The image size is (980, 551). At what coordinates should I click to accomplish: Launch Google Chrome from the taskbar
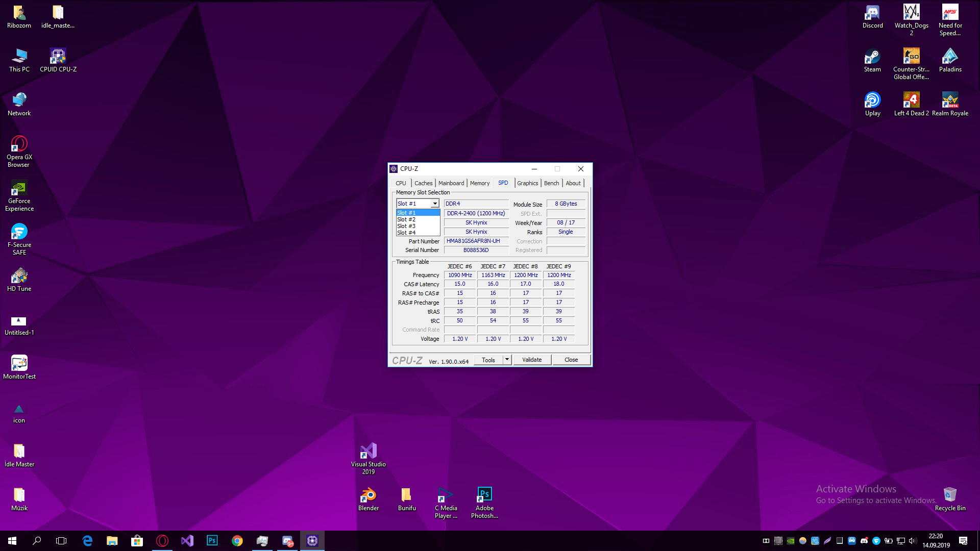(237, 540)
